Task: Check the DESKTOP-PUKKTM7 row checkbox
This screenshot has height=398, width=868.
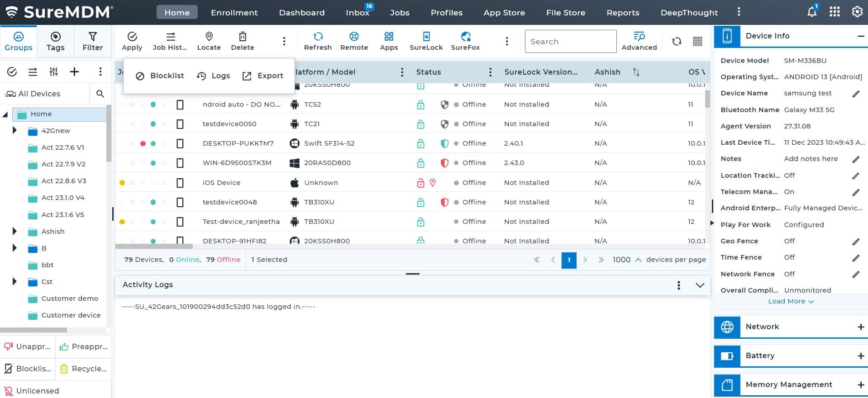Action: (x=180, y=143)
